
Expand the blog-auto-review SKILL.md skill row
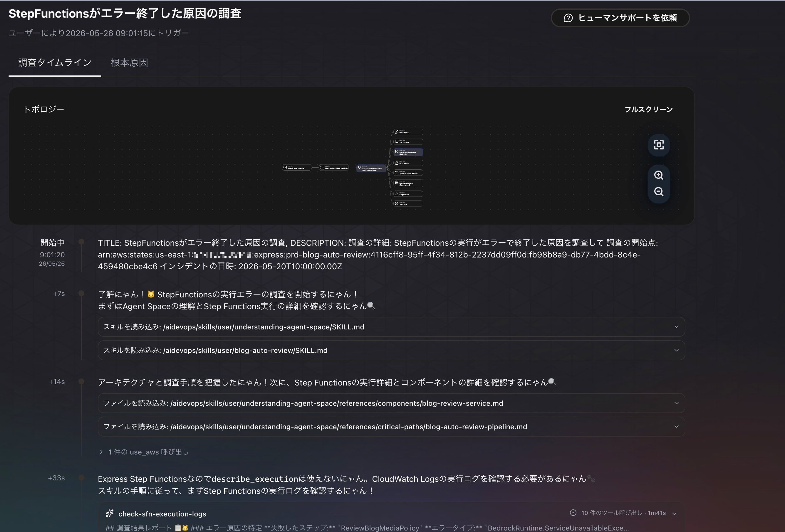pyautogui.click(x=391, y=350)
